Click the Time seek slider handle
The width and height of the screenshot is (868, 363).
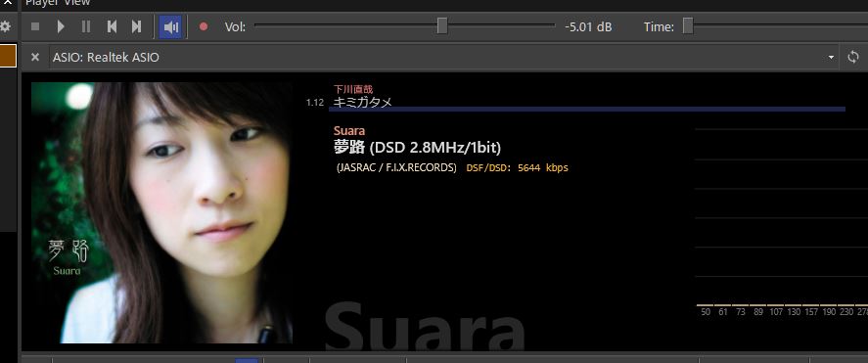click(688, 26)
